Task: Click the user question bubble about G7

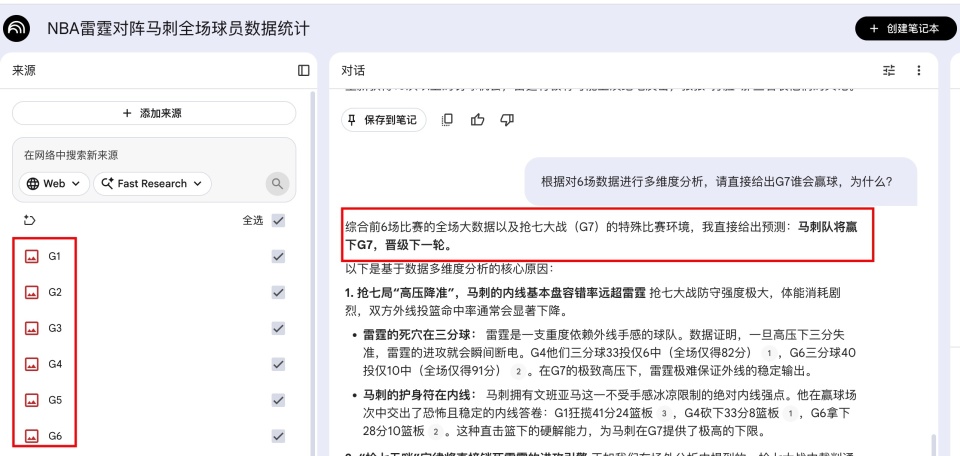Action: click(x=721, y=182)
